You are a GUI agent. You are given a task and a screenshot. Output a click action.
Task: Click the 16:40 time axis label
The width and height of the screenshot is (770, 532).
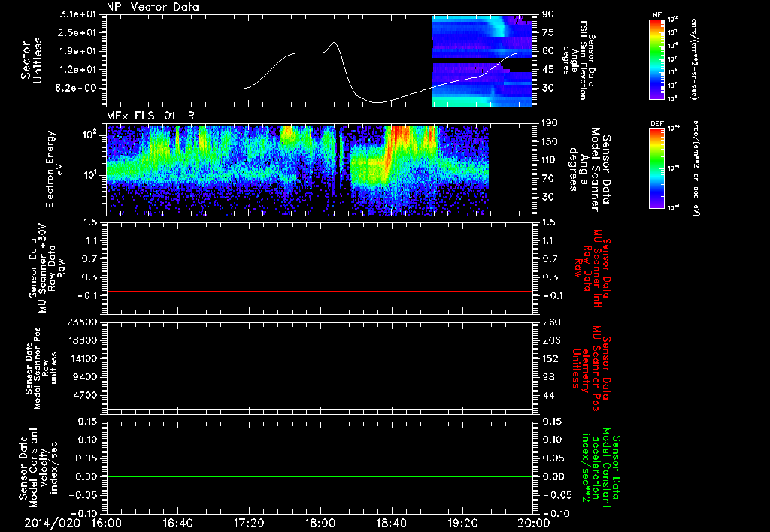click(177, 523)
